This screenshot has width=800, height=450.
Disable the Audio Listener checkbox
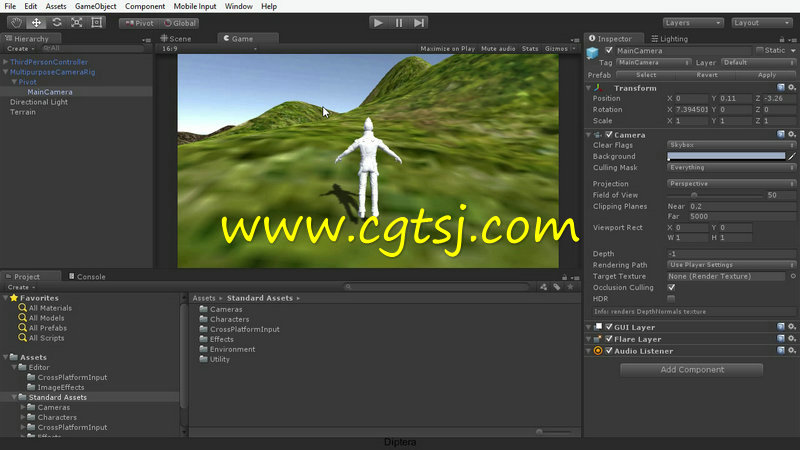coord(609,351)
